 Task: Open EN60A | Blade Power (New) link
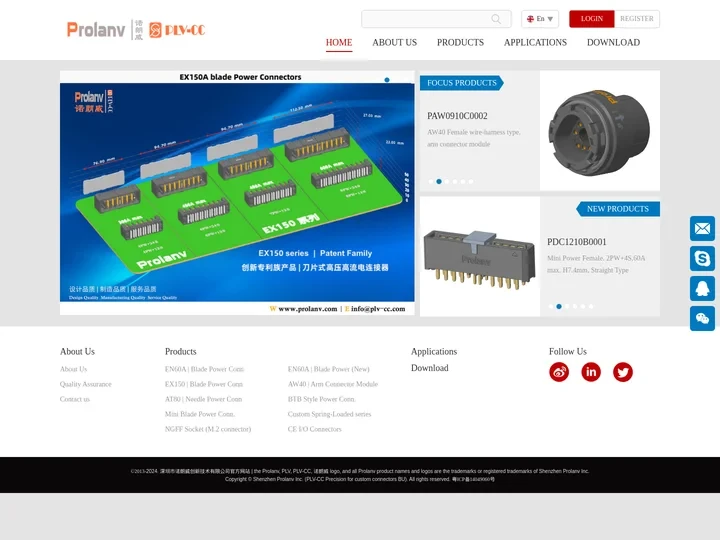328,369
